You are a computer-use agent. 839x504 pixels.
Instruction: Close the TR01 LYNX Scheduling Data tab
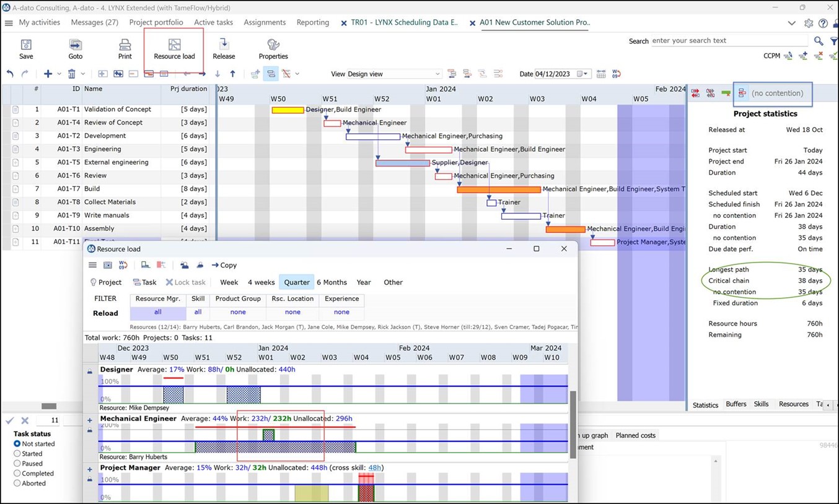tap(344, 24)
